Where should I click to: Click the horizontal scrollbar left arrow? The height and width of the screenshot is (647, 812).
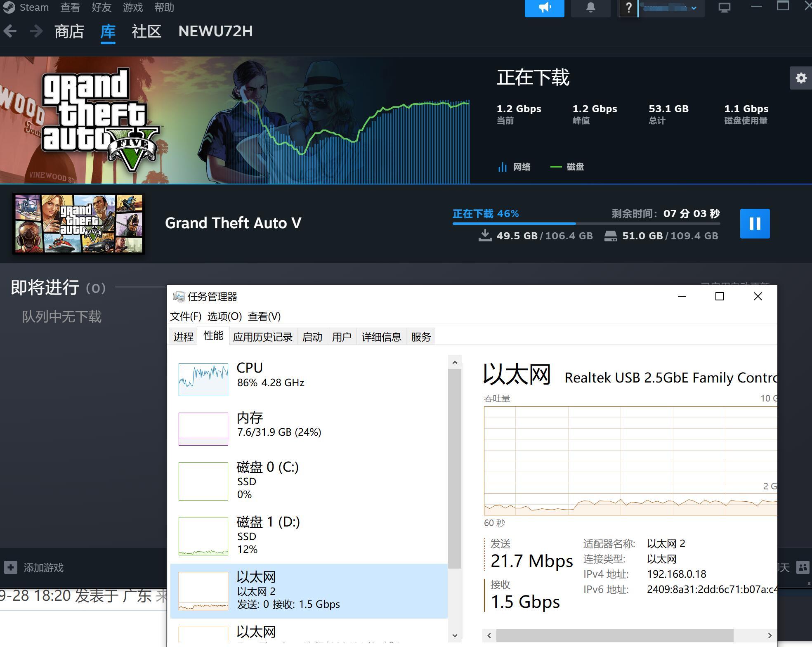(x=489, y=635)
